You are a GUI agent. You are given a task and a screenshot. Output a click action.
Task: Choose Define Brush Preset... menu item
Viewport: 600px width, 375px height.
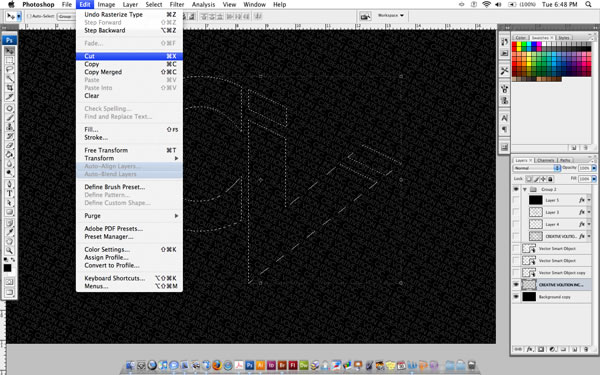coord(129,187)
